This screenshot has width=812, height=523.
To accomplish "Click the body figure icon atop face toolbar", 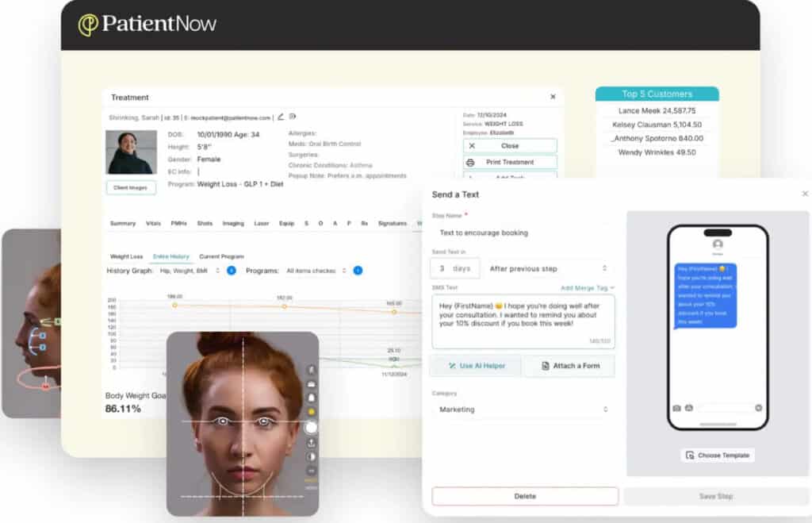I will coord(312,369).
